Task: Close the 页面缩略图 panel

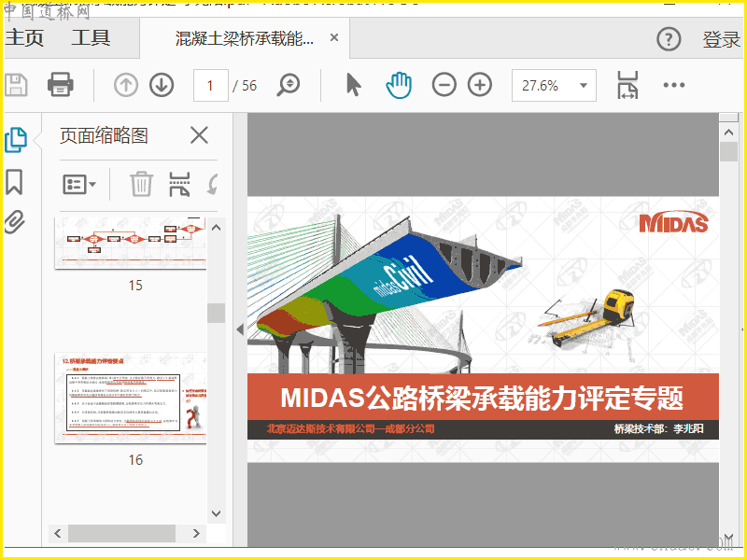Action: click(x=199, y=135)
